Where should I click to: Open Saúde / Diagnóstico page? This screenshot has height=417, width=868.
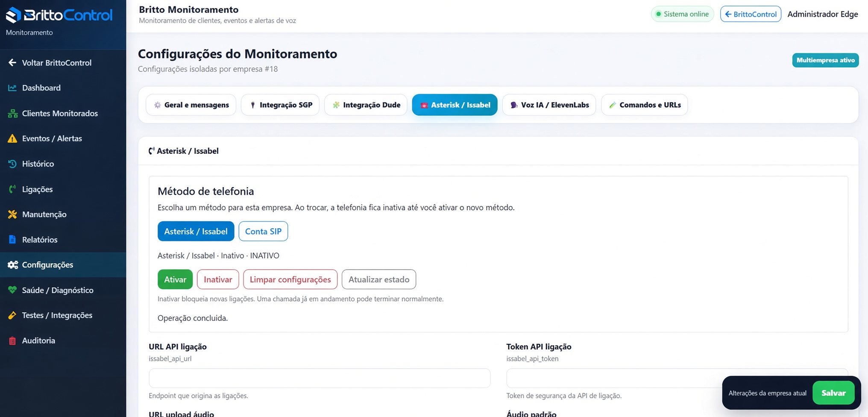(x=63, y=290)
